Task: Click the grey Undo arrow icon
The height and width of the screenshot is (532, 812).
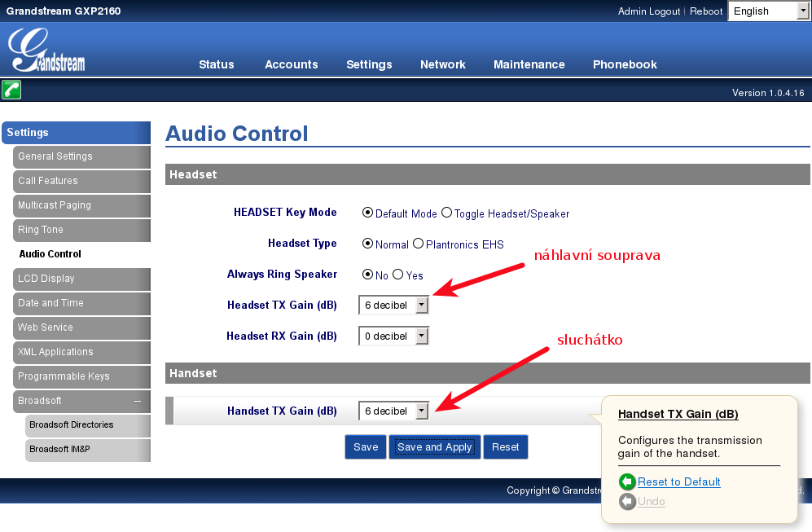Action: click(x=626, y=502)
